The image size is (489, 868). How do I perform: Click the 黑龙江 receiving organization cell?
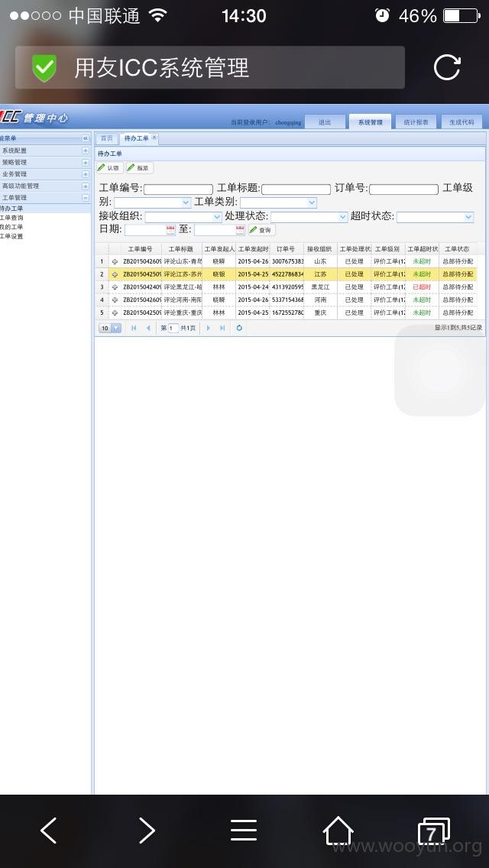(320, 287)
